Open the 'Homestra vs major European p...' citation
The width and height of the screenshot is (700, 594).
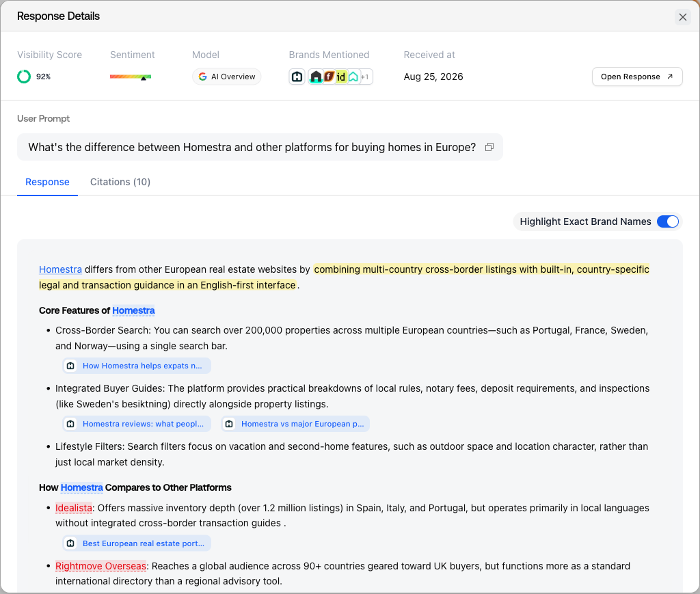295,424
